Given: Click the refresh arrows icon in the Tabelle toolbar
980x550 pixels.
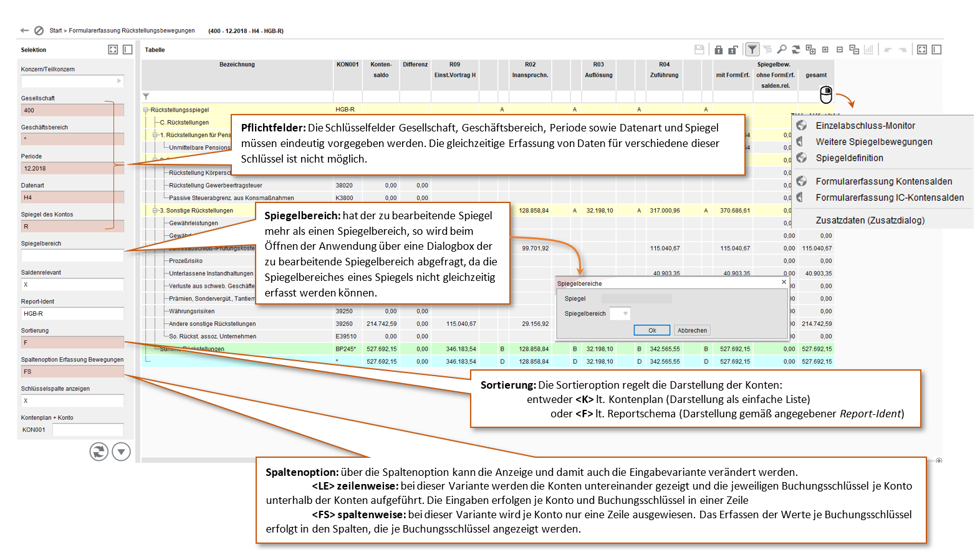Looking at the screenshot, I should coord(796,49).
